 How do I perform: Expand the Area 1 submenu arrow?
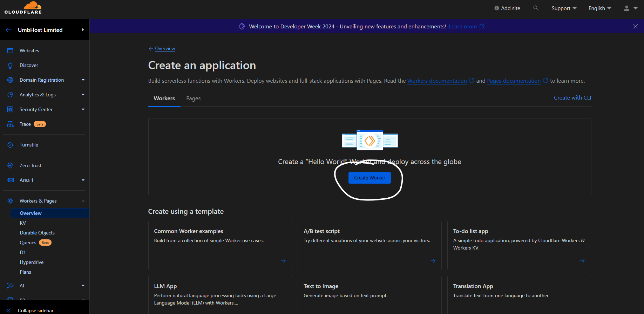point(83,180)
